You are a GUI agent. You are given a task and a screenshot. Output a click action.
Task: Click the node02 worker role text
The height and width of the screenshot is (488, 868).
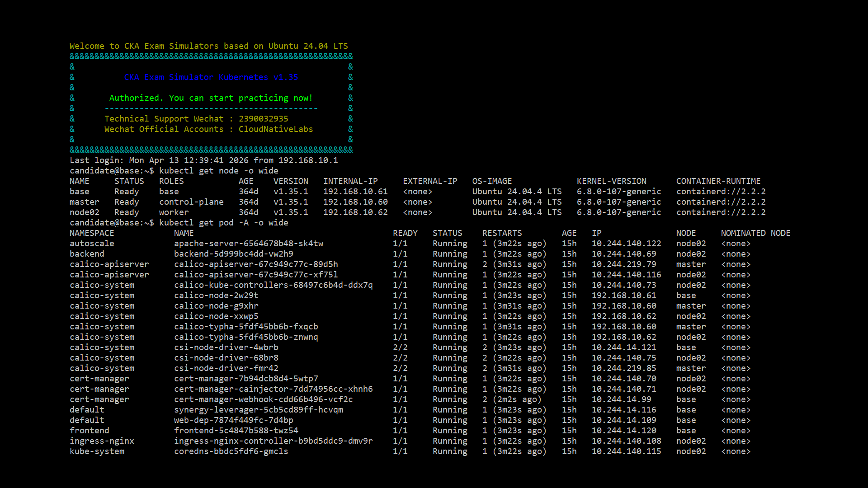(x=174, y=212)
